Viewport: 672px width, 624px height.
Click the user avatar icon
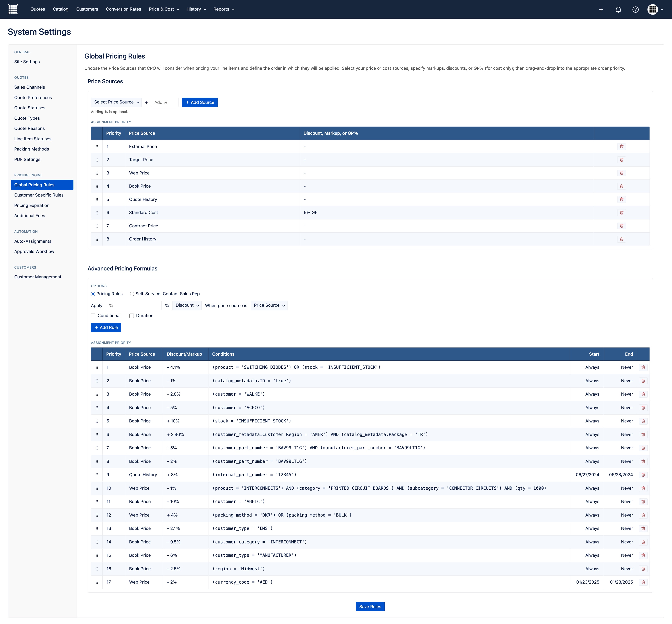[x=652, y=9]
